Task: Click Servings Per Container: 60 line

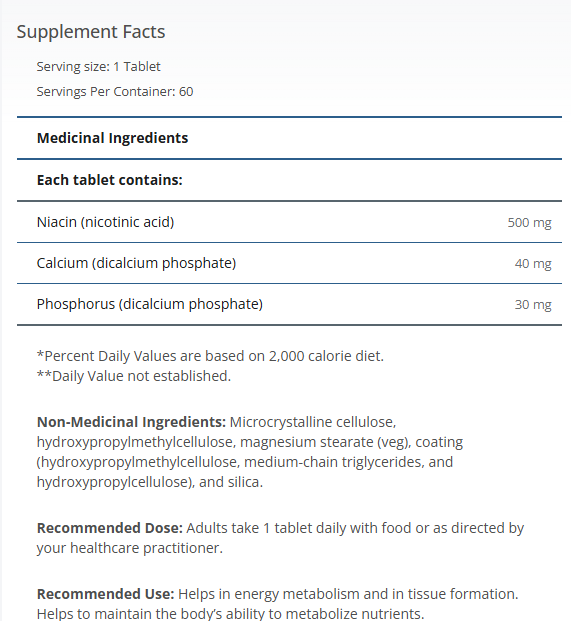Action: (115, 91)
